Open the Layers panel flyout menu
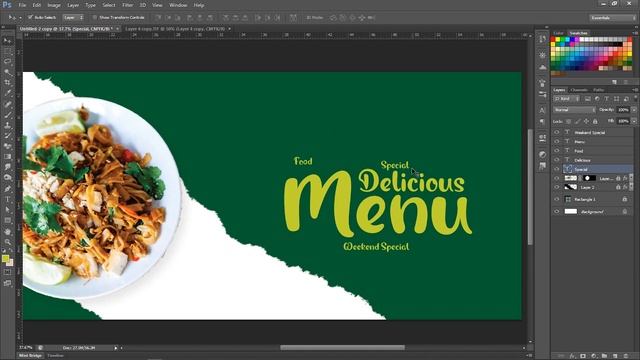The image size is (640, 360). (x=635, y=90)
